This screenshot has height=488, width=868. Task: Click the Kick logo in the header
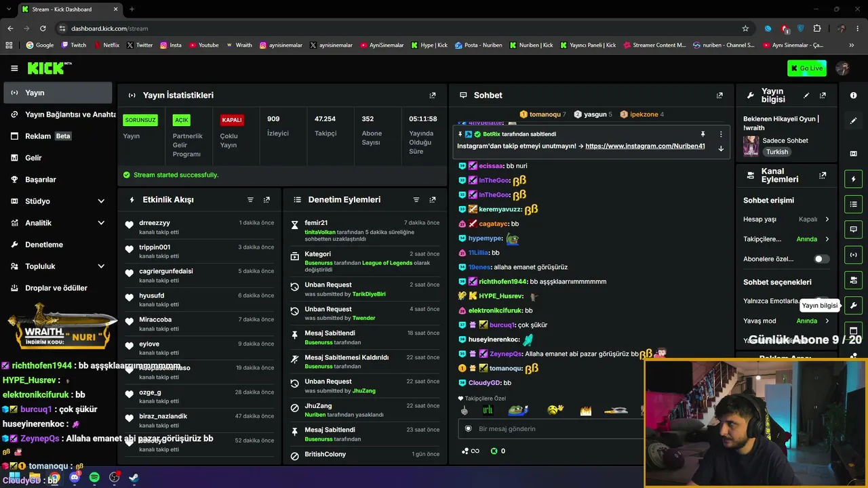click(x=49, y=68)
